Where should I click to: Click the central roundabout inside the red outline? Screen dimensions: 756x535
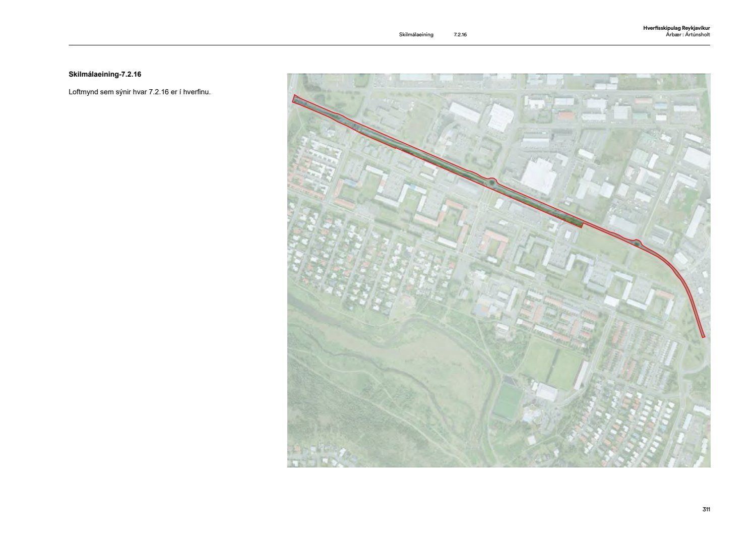(x=491, y=183)
